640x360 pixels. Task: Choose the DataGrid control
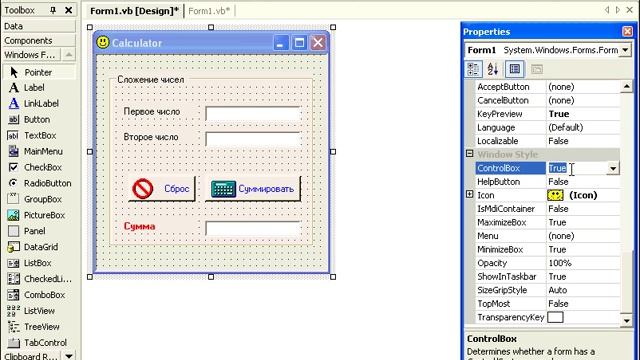pos(39,247)
